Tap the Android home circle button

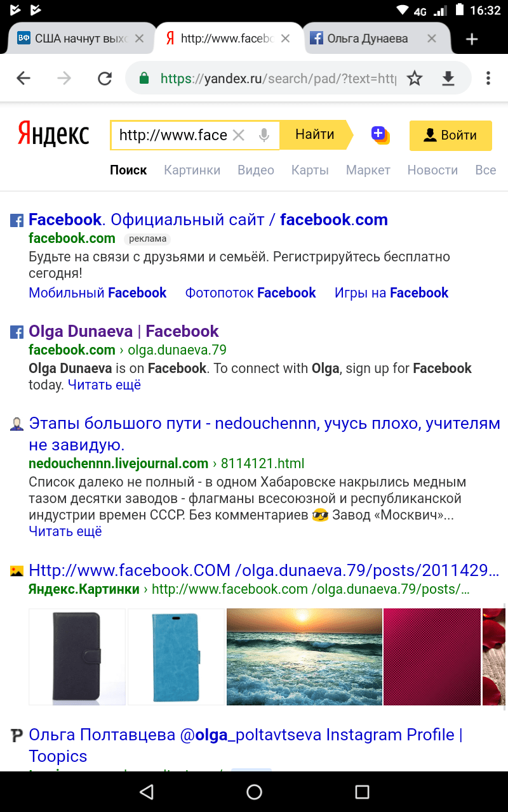point(254,792)
